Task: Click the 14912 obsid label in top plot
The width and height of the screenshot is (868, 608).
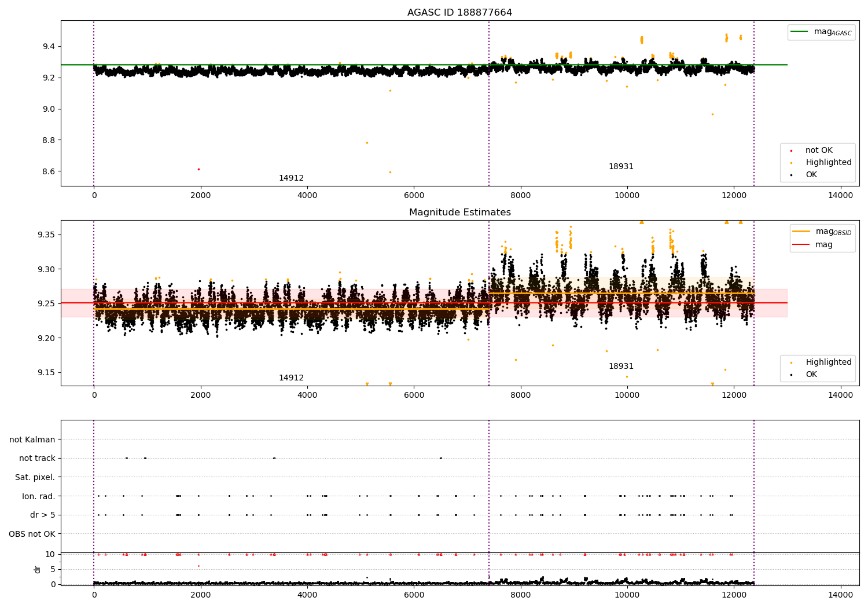Action: 291,178
